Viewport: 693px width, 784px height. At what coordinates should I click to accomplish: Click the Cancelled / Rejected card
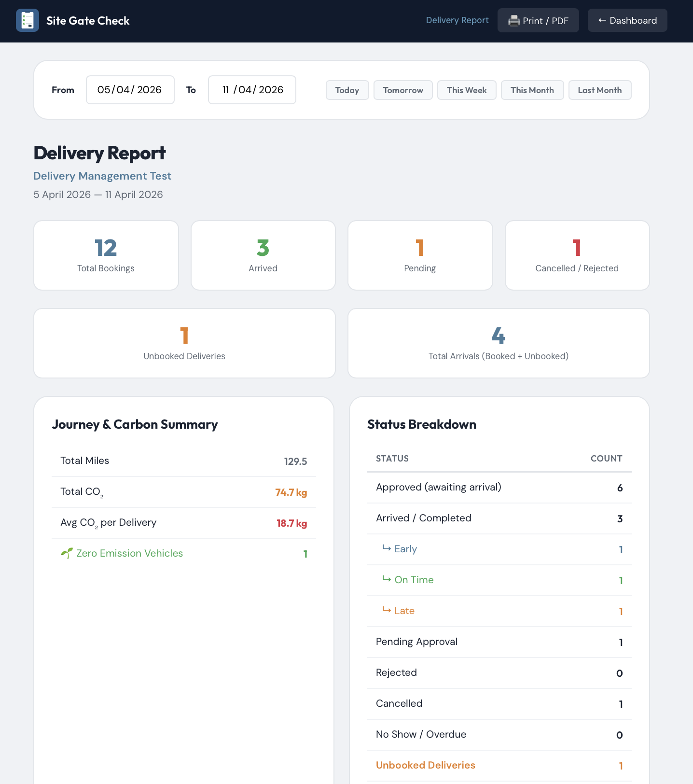tap(577, 255)
